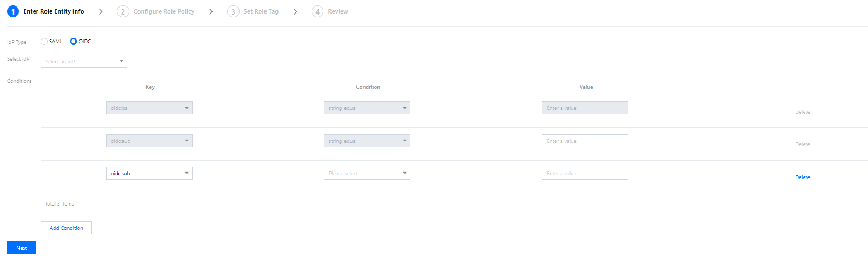Click the step 4 Review circle icon
Screen dimensions: 868x271
pyautogui.click(x=317, y=11)
